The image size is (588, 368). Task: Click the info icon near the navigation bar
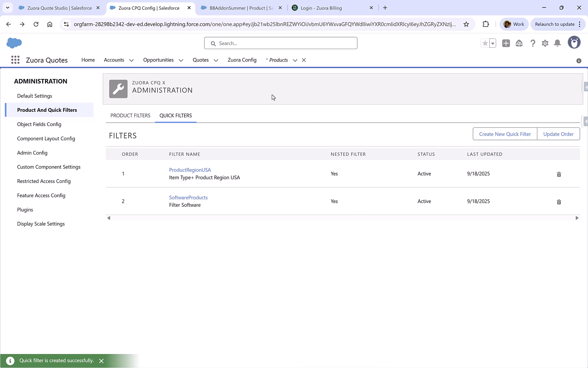coord(579,61)
